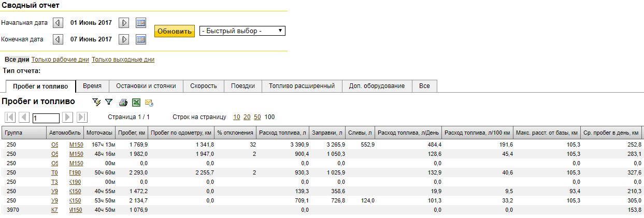
Task: Filter by Только рабочие дни
Action: [x=60, y=60]
